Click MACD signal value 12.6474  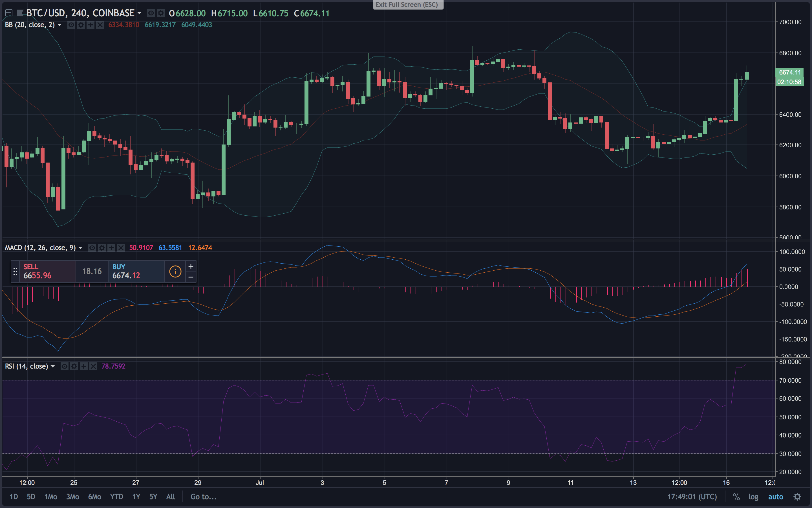[x=200, y=248]
